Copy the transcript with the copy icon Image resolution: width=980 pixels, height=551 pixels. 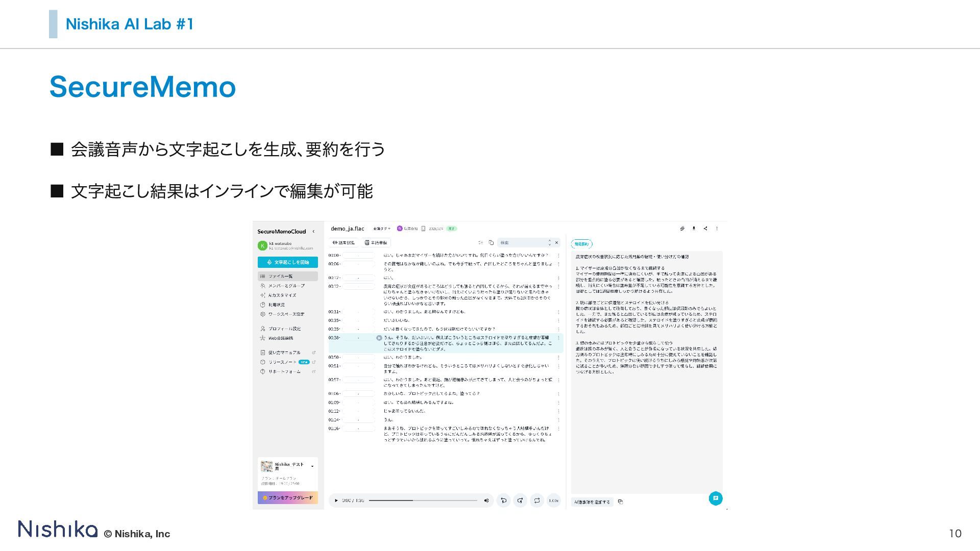[491, 243]
